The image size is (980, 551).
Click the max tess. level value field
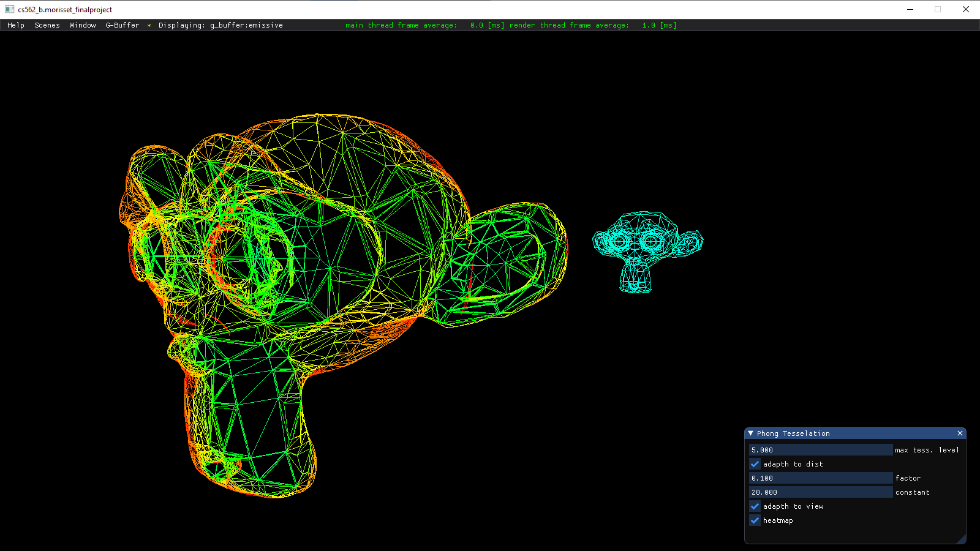click(820, 450)
